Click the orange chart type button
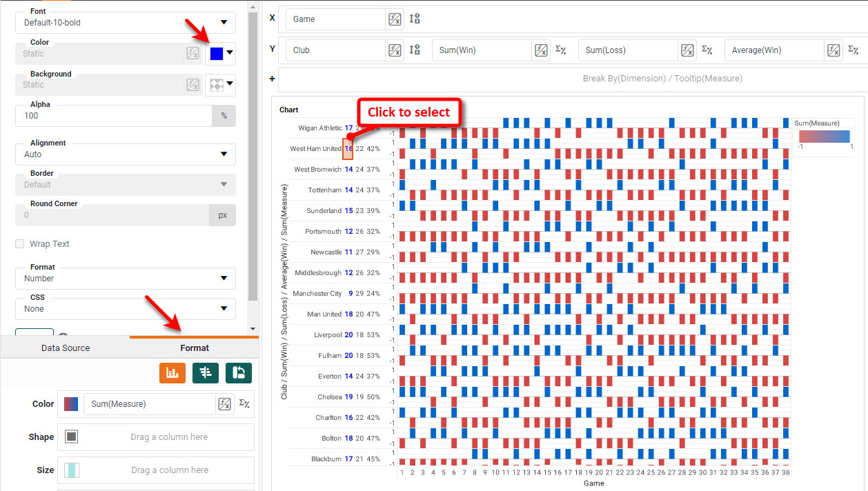Screen dimensions: 868x491 [172, 373]
